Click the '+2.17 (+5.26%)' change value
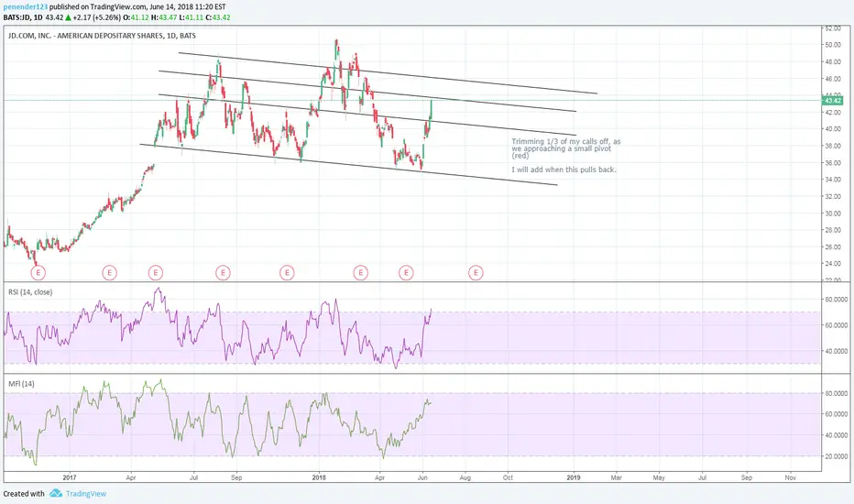The height and width of the screenshot is (504, 854). click(x=96, y=17)
